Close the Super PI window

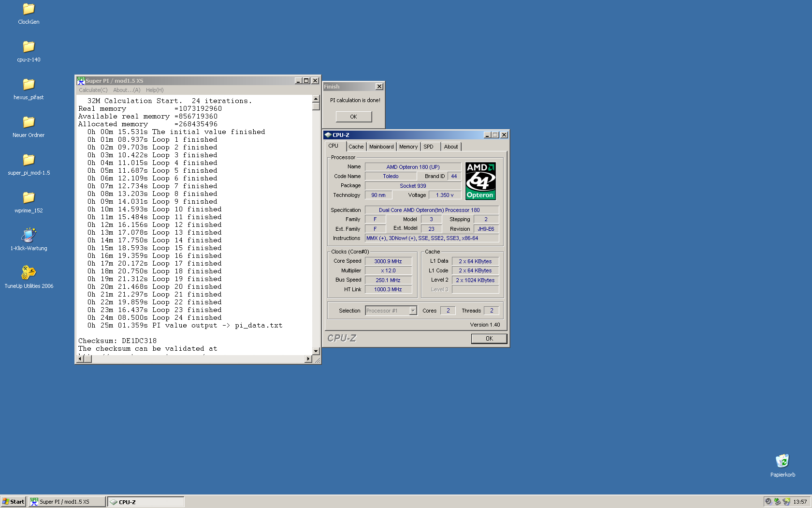click(315, 81)
